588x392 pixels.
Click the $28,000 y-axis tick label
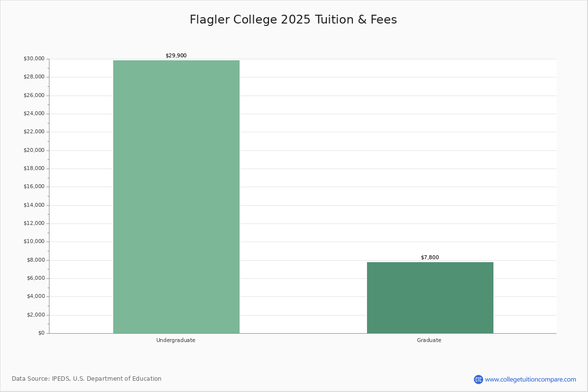coord(34,77)
